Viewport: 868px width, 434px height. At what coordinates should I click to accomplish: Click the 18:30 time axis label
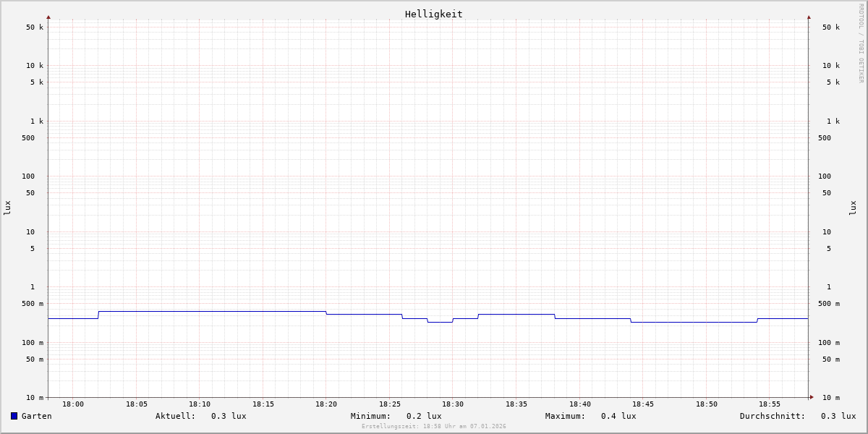[x=453, y=404]
